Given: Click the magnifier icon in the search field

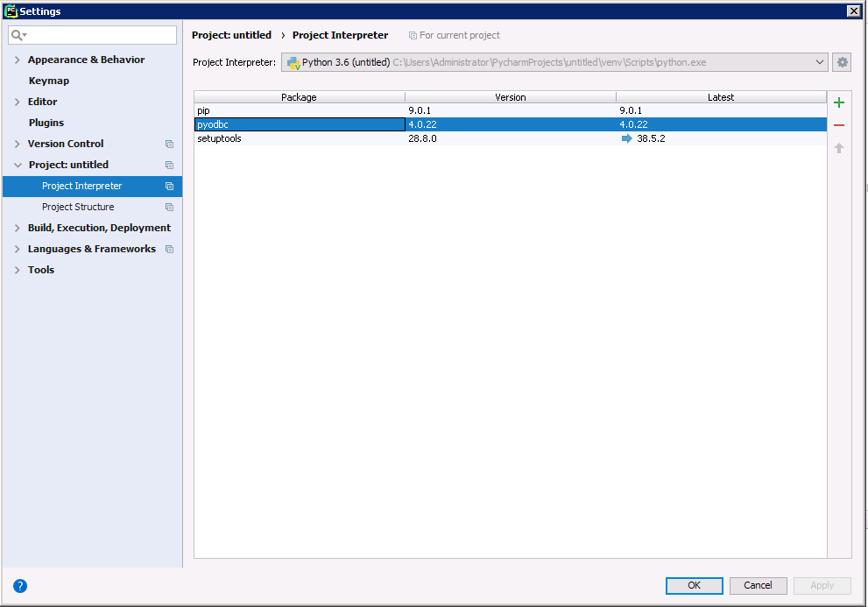Looking at the screenshot, I should tap(16, 35).
